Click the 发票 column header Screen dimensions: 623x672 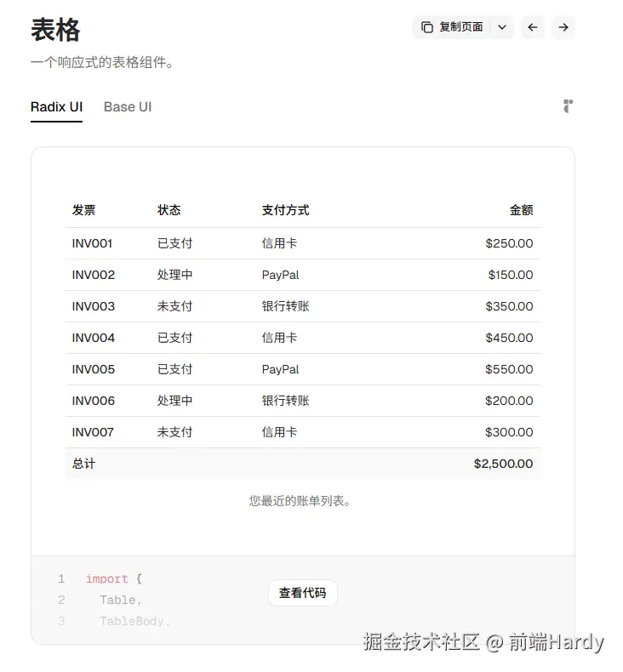(83, 210)
